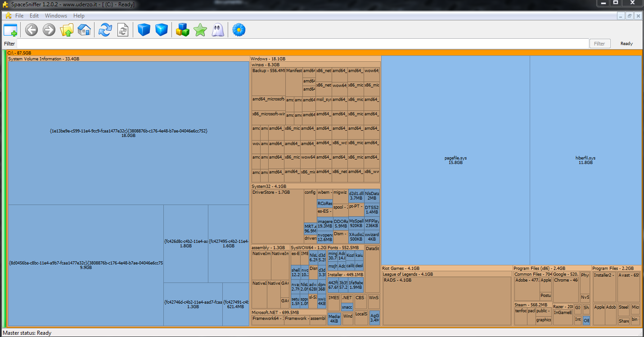Select the 1.8GB fc426d8c restore block
The width and height of the screenshot is (644, 337).
186,244
